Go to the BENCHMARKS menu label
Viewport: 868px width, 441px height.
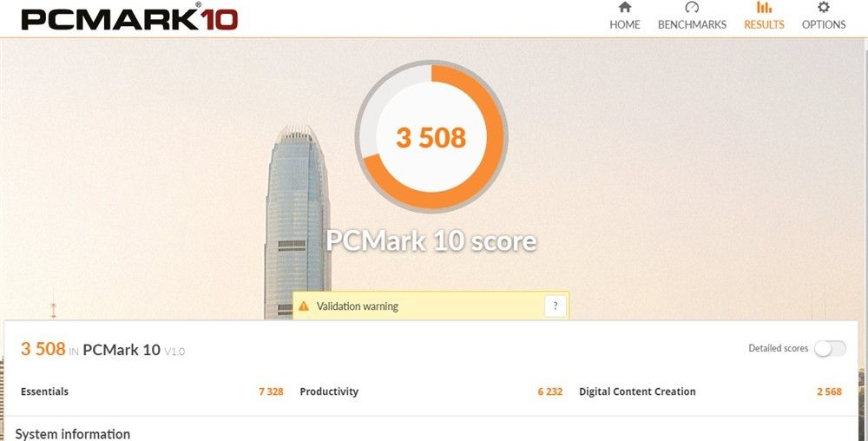[692, 24]
